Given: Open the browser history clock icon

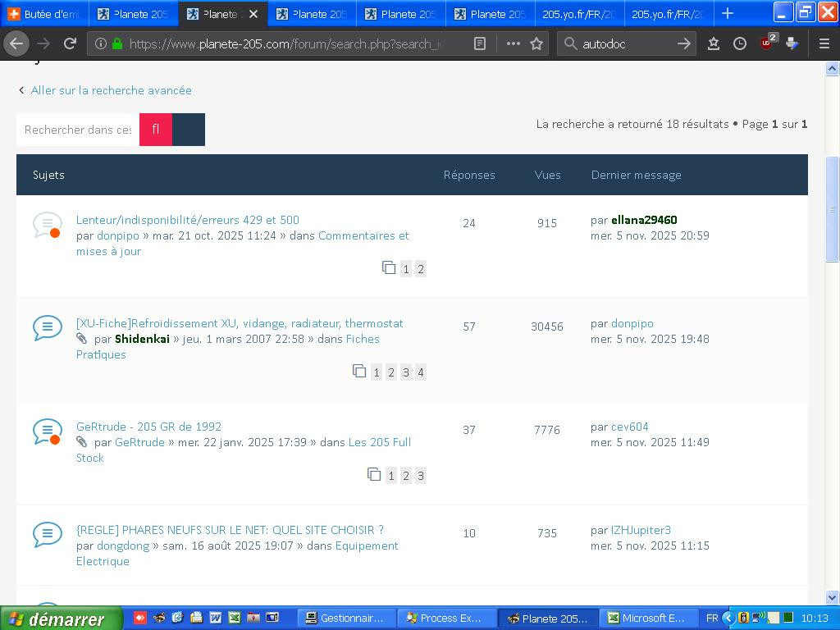Looking at the screenshot, I should [740, 43].
